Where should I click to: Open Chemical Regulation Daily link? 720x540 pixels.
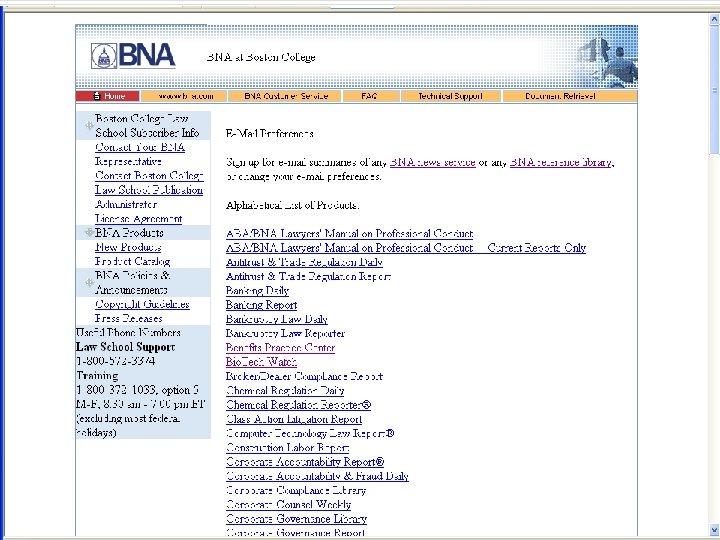coord(285,390)
